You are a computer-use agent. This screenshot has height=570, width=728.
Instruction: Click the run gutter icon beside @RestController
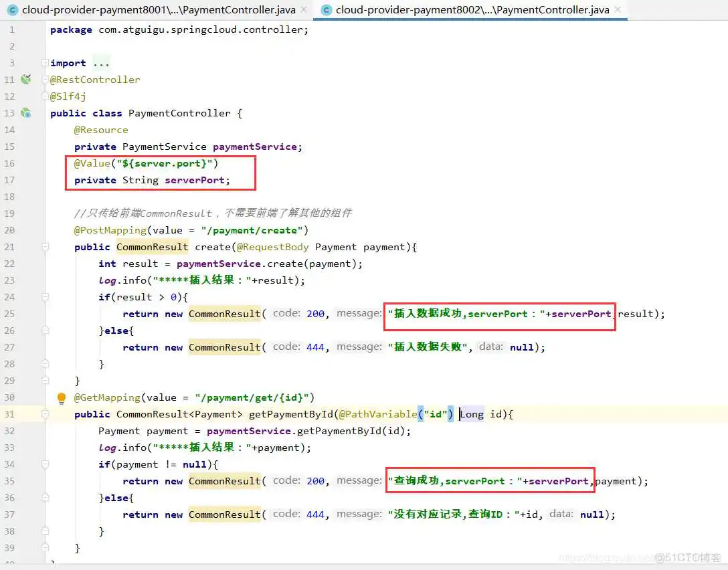click(25, 78)
